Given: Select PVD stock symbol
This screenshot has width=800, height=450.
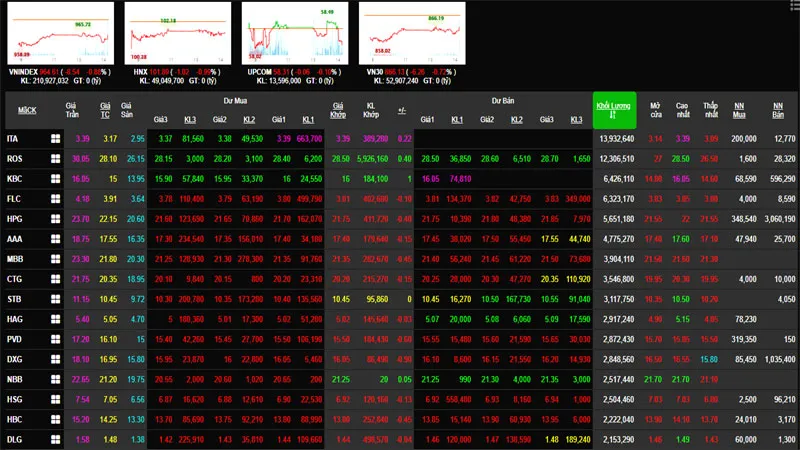Looking at the screenshot, I should [x=14, y=339].
